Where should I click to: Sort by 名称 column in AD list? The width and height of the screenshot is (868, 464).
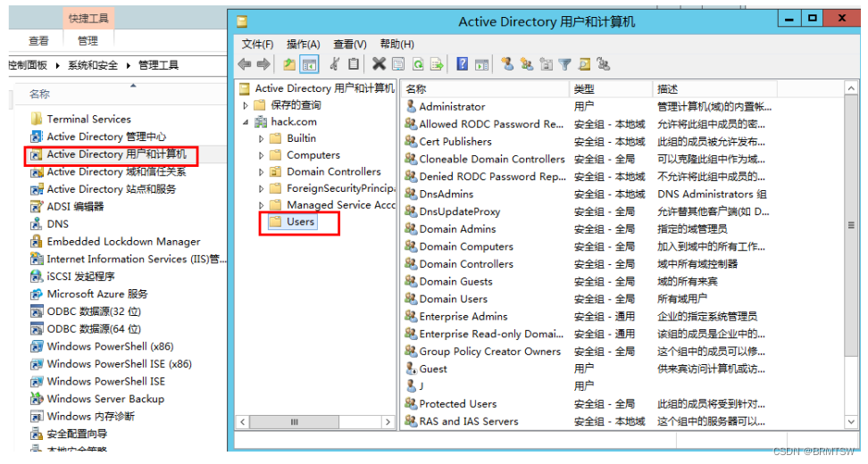click(486, 89)
